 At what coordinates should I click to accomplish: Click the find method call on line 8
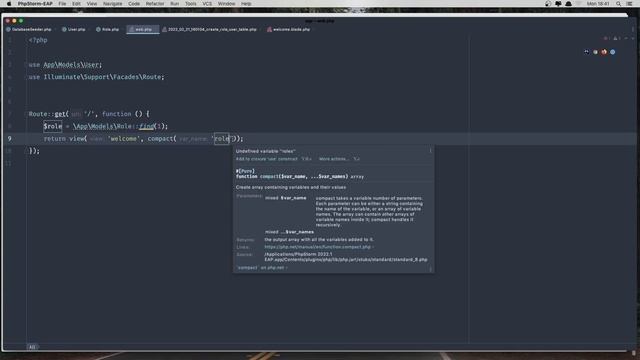pyautogui.click(x=147, y=126)
